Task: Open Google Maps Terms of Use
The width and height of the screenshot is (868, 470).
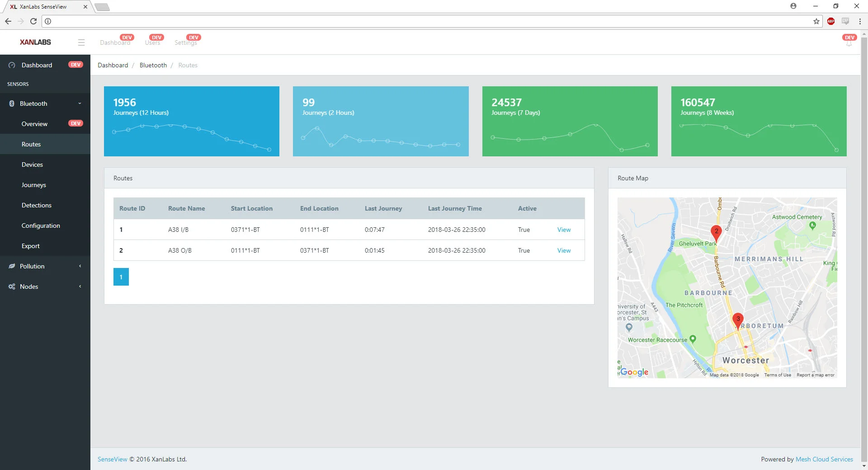Action: pyautogui.click(x=778, y=375)
